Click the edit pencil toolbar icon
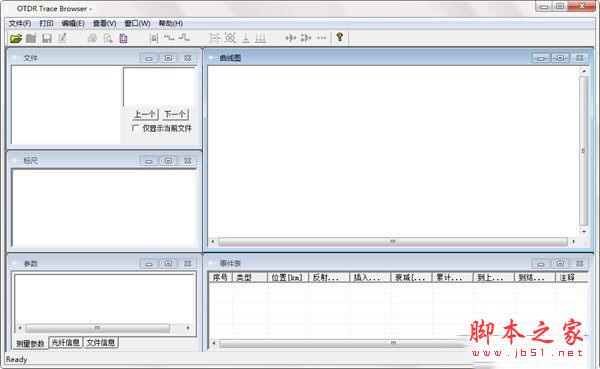Screen dimensions: 600x369 (62, 38)
